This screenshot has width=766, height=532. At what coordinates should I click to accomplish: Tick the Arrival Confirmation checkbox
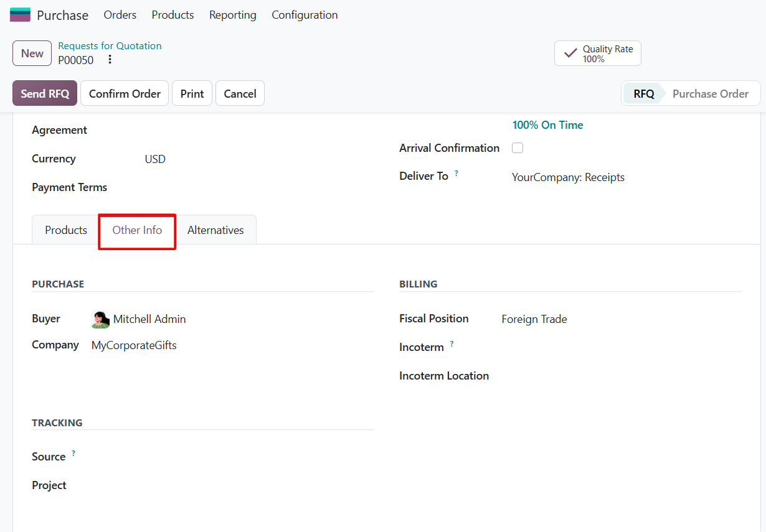tap(518, 148)
